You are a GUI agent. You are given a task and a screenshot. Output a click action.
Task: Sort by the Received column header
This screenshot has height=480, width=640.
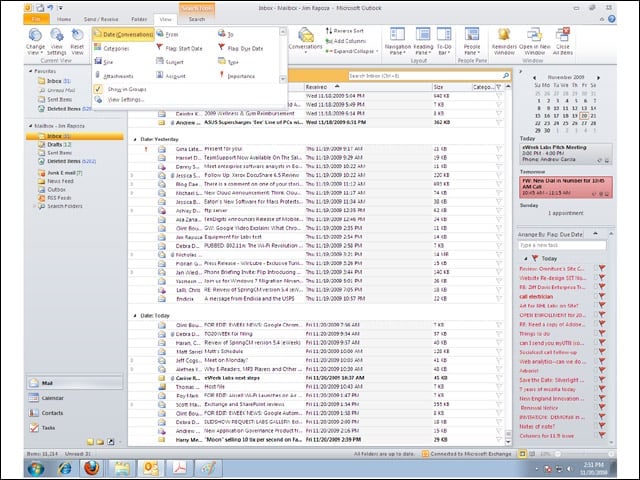pos(368,87)
